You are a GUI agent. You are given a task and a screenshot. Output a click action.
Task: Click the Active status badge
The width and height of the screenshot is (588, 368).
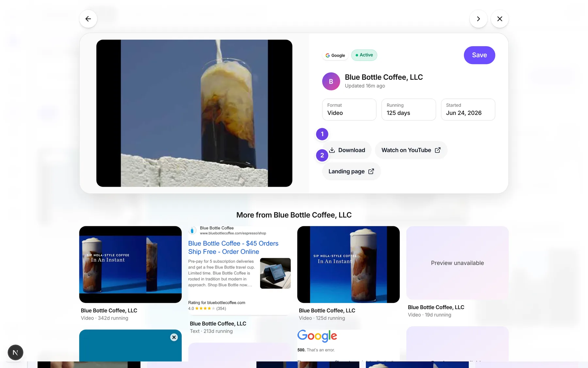[x=364, y=55]
